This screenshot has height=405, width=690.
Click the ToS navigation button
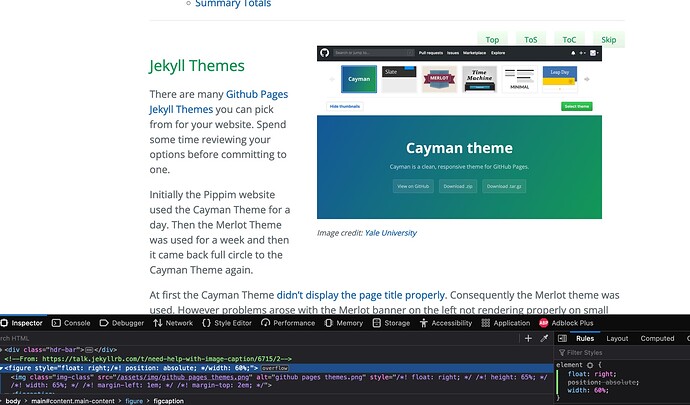tap(531, 40)
